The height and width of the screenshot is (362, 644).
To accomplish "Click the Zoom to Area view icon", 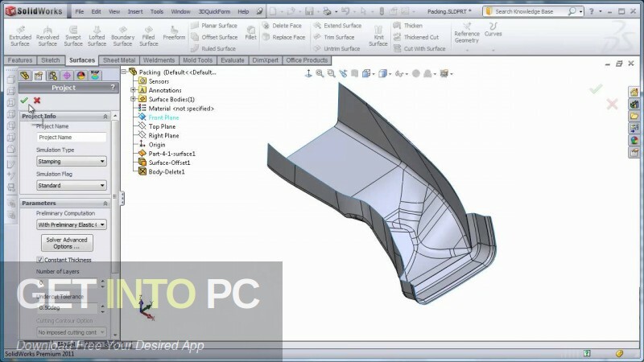I will click(x=331, y=73).
